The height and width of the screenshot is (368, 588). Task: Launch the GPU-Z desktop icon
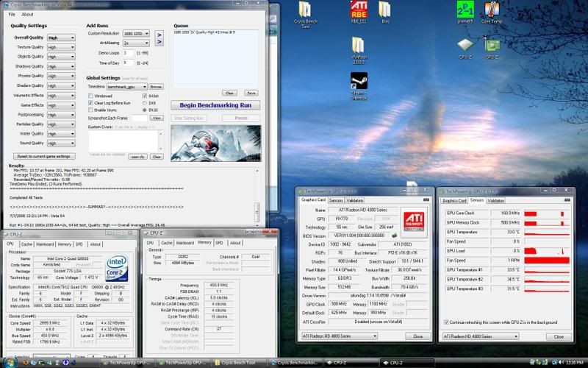click(x=492, y=49)
